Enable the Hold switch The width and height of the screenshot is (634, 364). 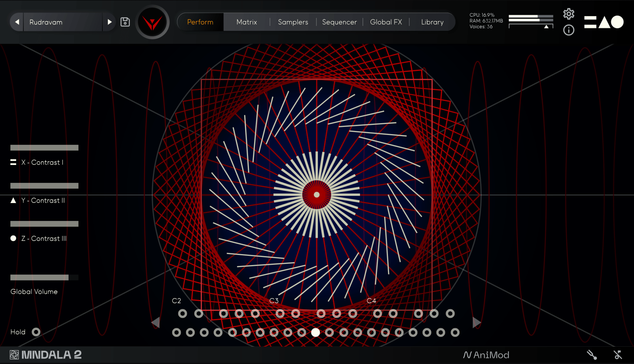pos(36,332)
